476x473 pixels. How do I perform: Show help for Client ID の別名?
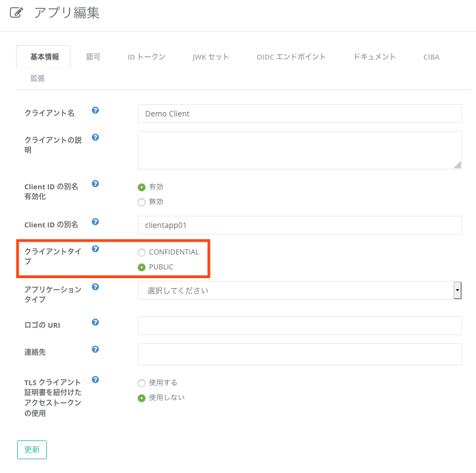click(95, 222)
